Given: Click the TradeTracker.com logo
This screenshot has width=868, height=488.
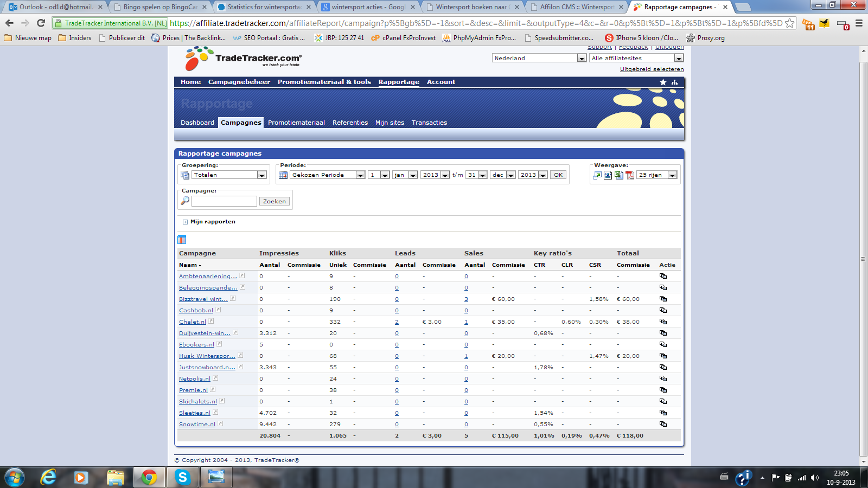Looking at the screenshot, I should tap(243, 59).
